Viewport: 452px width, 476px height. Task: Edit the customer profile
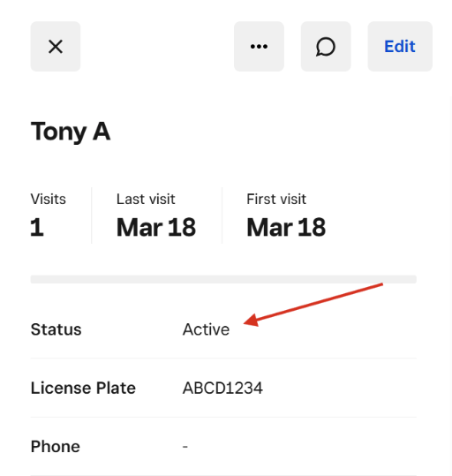(x=400, y=47)
